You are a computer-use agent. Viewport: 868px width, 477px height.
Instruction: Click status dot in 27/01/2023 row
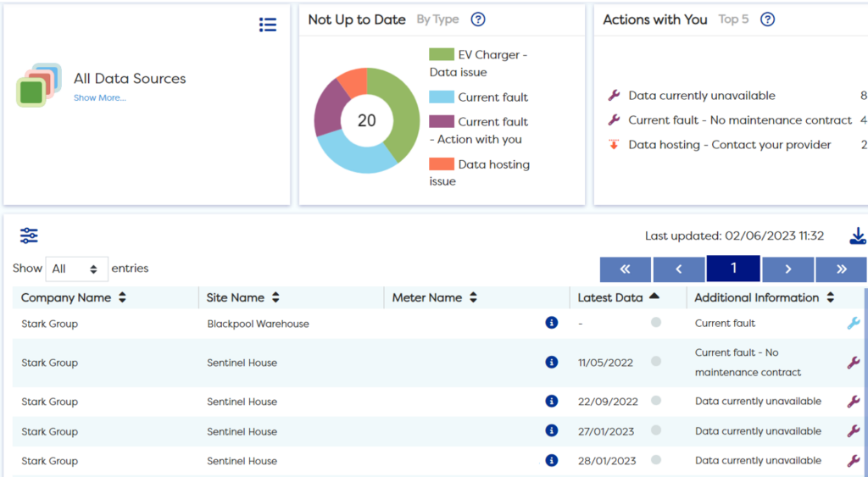tap(656, 430)
